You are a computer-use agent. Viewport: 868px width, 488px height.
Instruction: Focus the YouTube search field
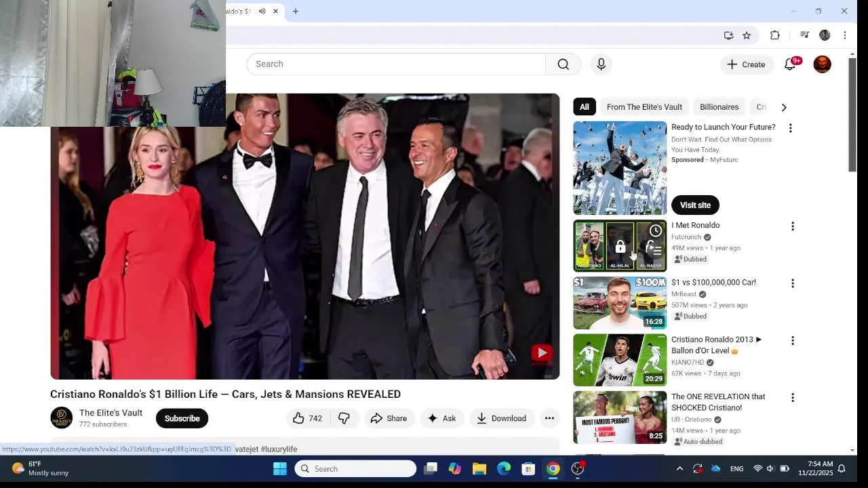point(396,64)
